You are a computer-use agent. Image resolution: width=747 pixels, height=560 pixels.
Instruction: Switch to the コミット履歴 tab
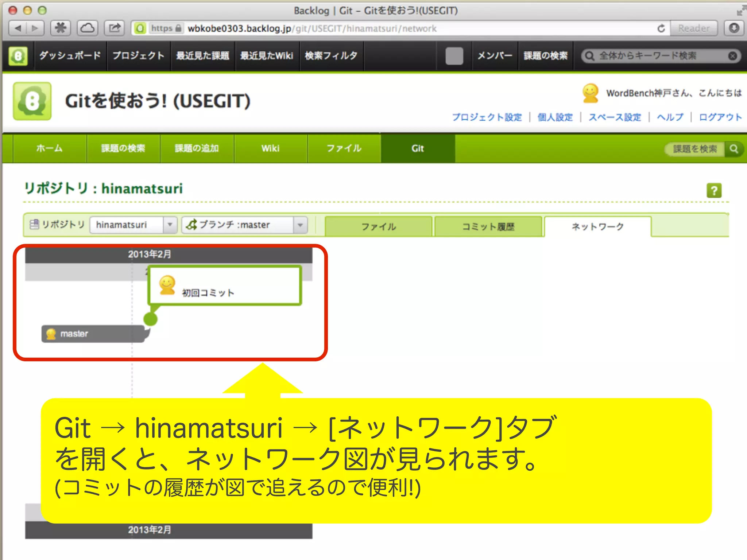click(488, 226)
